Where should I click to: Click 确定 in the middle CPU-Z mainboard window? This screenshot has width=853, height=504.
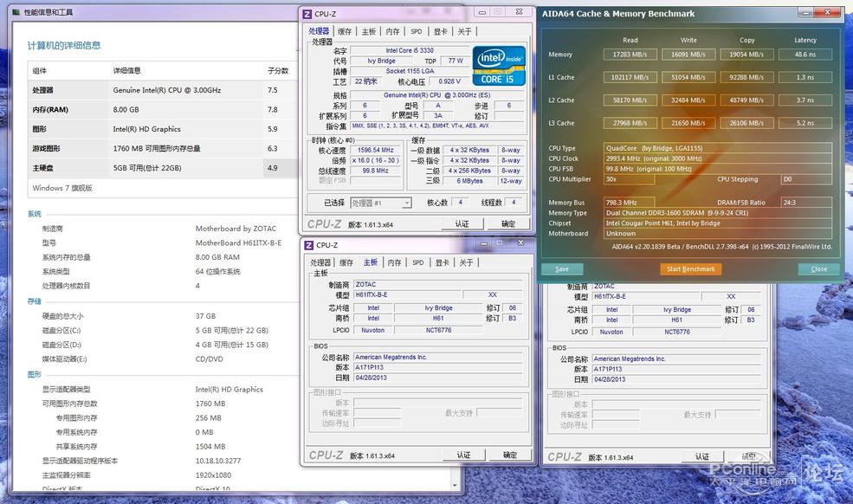(x=510, y=455)
